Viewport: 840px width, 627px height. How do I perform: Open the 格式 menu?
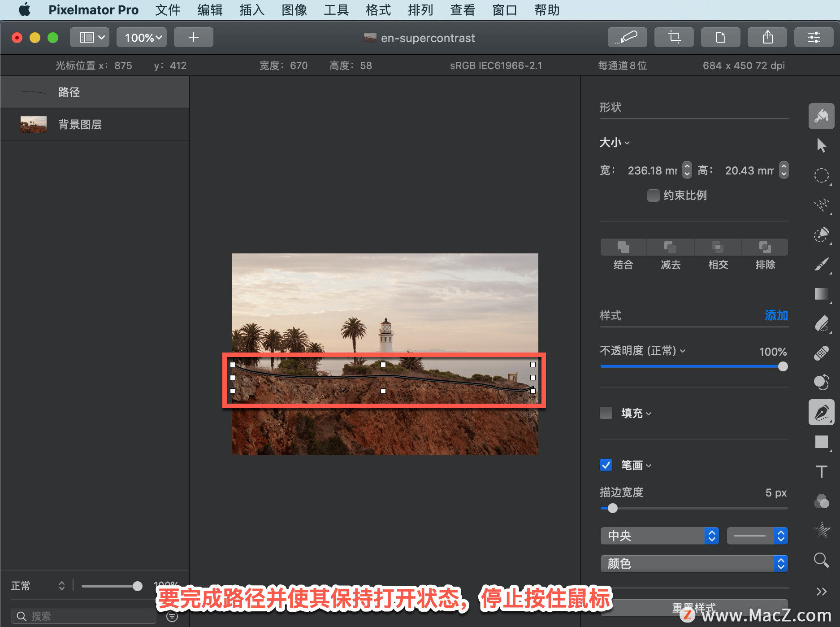(x=378, y=10)
